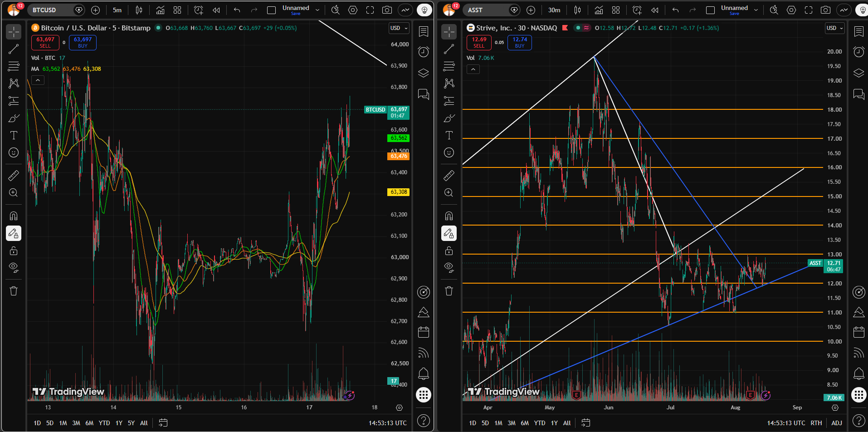Add symbol to compare in ASST chart
The image size is (868, 432).
tap(531, 10)
